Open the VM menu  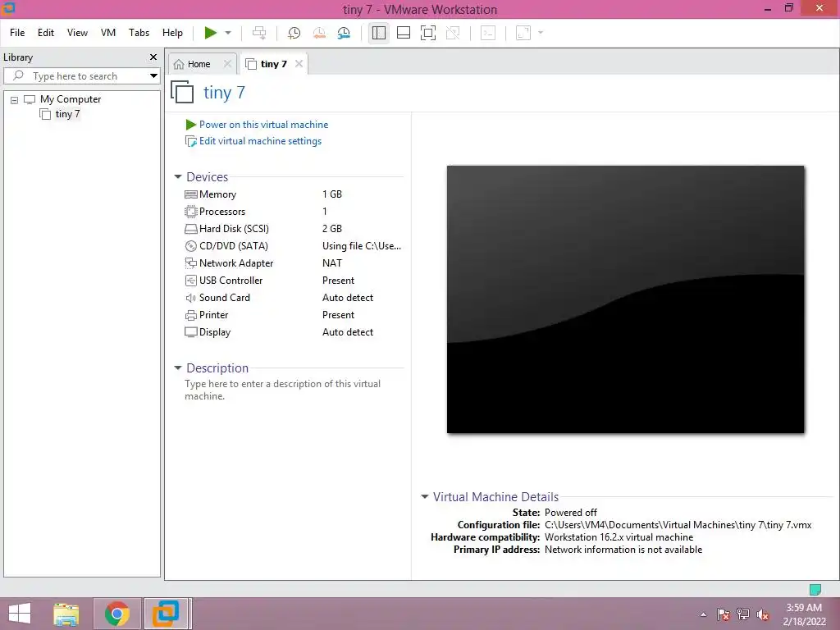pos(108,33)
